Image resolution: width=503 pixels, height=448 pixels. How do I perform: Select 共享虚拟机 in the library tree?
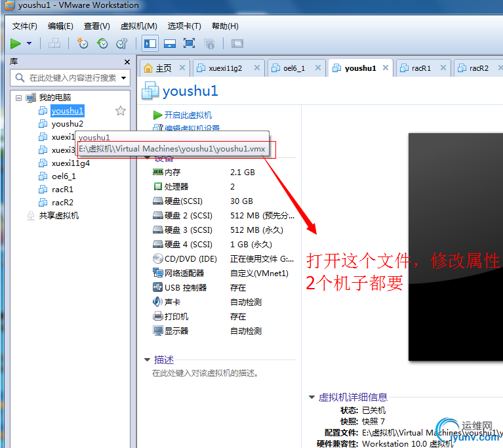[x=59, y=216]
